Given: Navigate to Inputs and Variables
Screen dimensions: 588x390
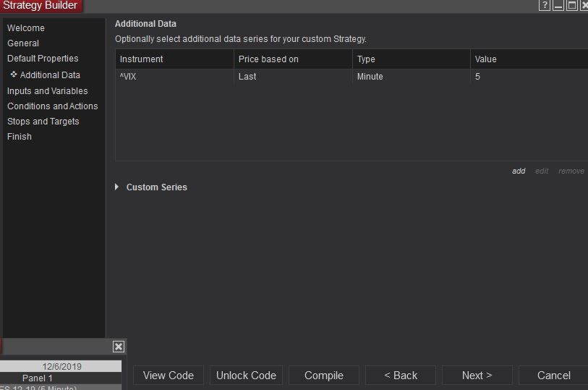Looking at the screenshot, I should pos(47,91).
